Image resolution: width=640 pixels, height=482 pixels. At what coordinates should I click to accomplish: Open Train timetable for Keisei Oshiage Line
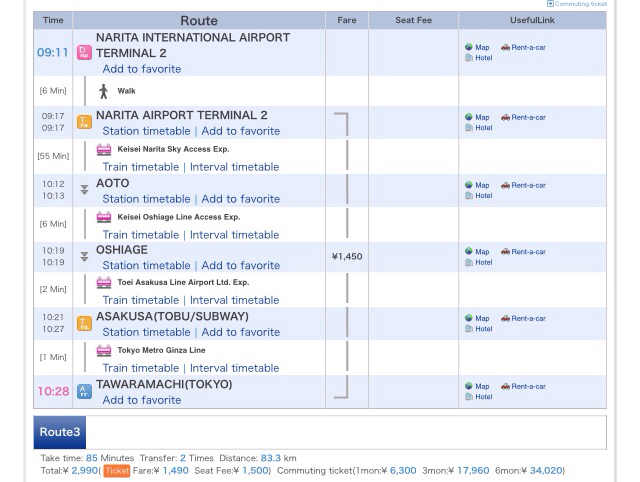click(140, 235)
